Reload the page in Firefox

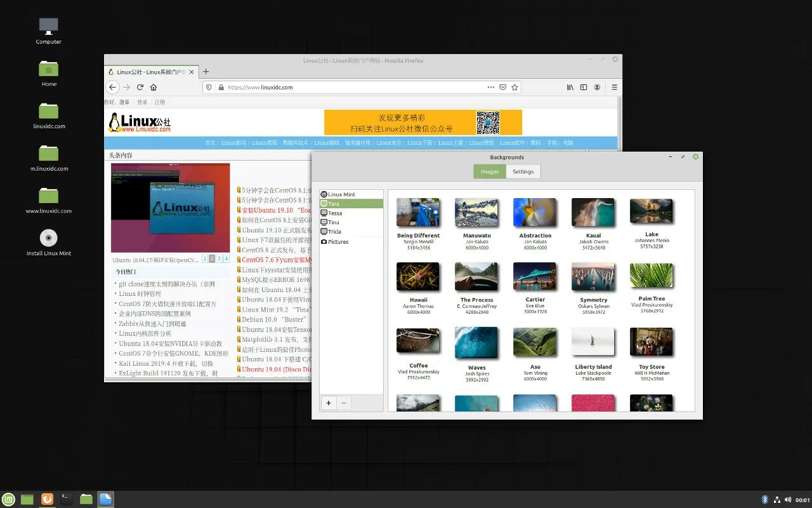[x=140, y=87]
